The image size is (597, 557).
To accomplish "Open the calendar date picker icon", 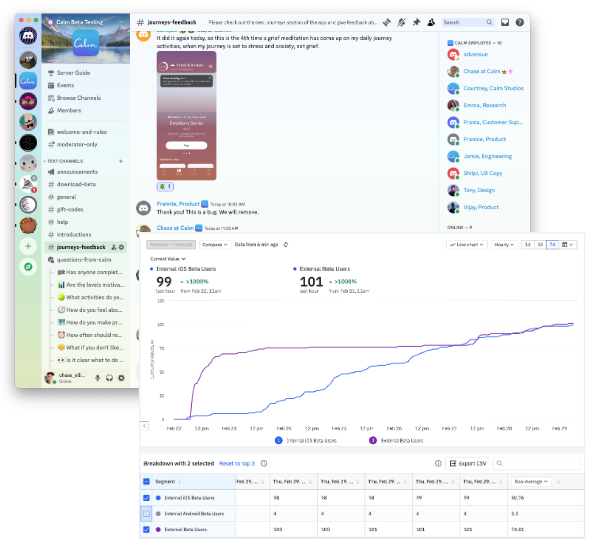I will click(568, 244).
